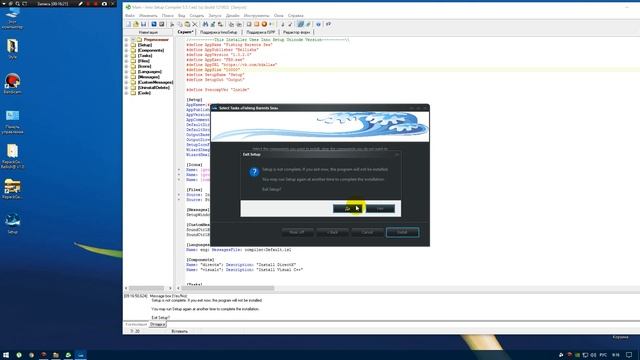The width and height of the screenshot is (640, 360).
Task: Click the #define AppPublisher code line
Action: 222,50
